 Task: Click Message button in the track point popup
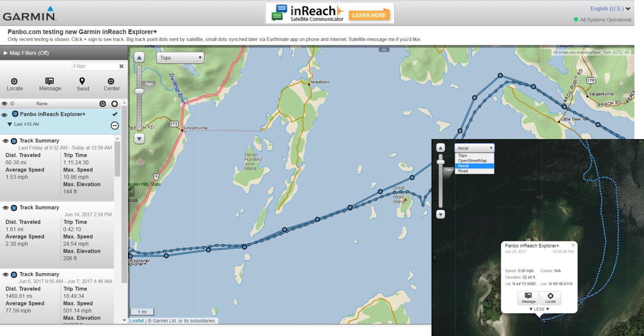pyautogui.click(x=528, y=298)
